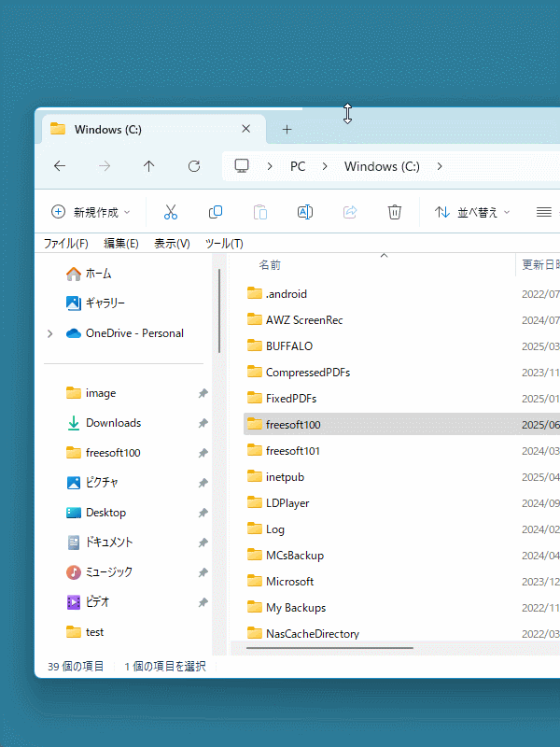
Task: Open Downloads in quick access
Action: 104,423
